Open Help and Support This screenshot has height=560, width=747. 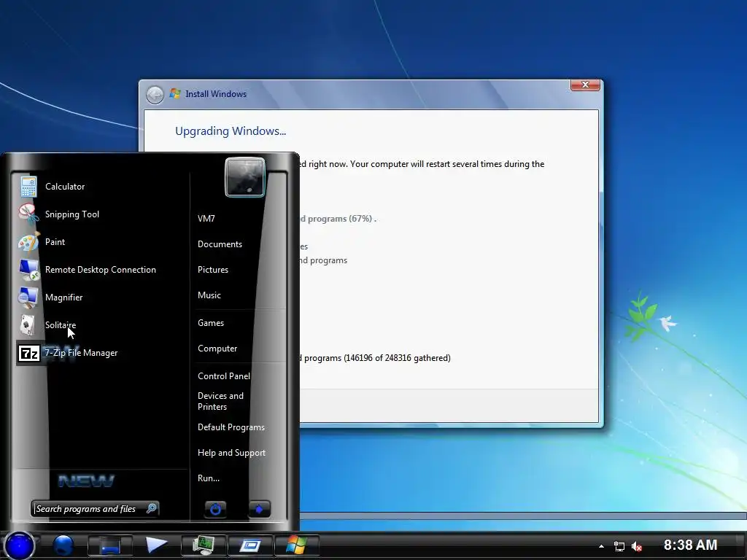pos(231,453)
